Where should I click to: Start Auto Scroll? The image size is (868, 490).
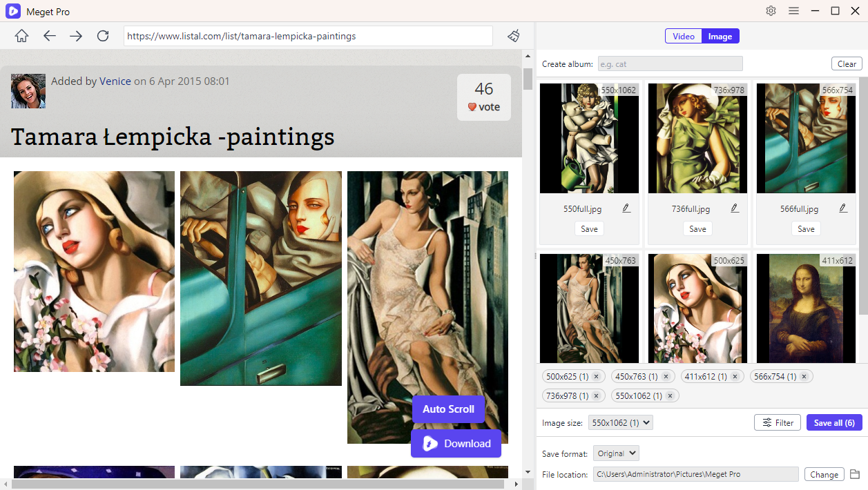[x=448, y=409]
